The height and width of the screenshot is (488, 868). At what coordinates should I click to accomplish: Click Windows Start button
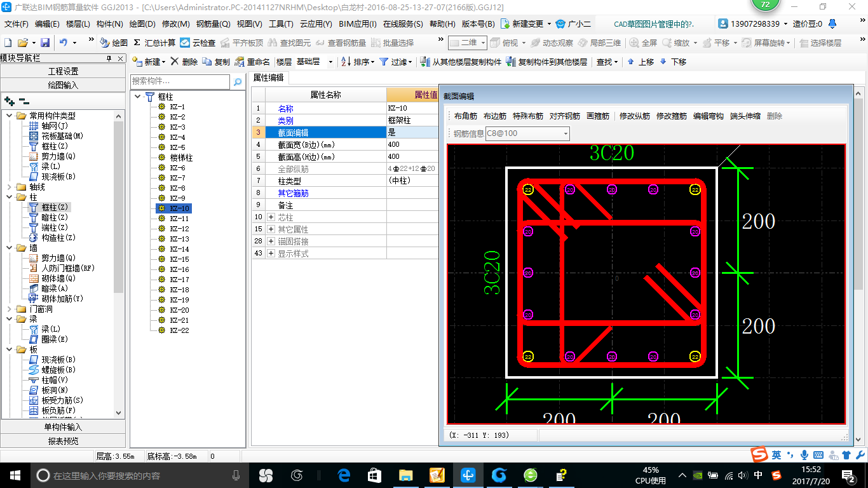pos(15,475)
